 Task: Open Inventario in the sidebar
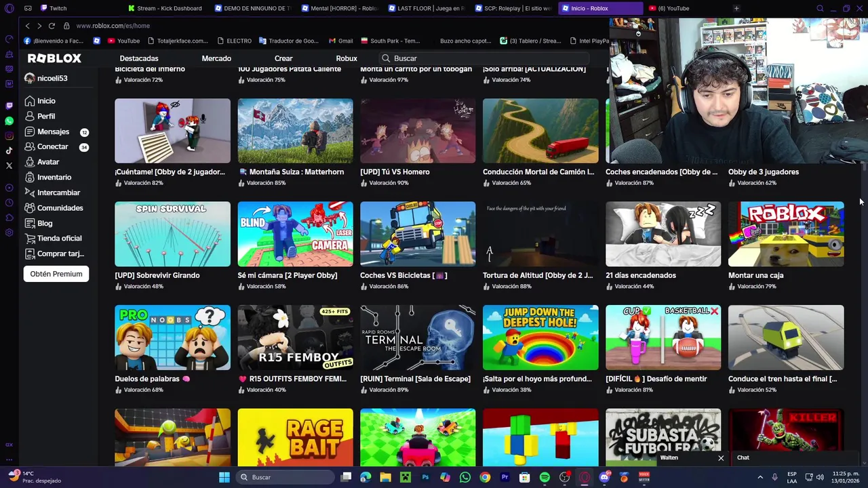pyautogui.click(x=49, y=177)
